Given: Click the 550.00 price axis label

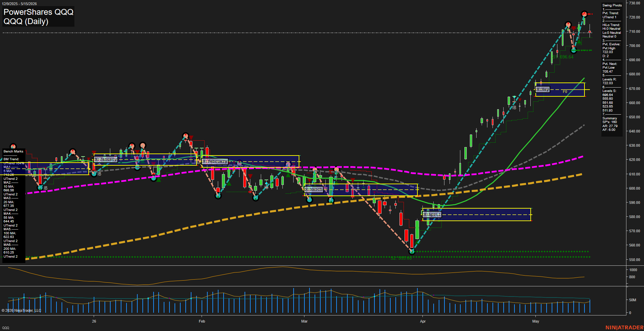Looking at the screenshot, I should click(635, 260).
